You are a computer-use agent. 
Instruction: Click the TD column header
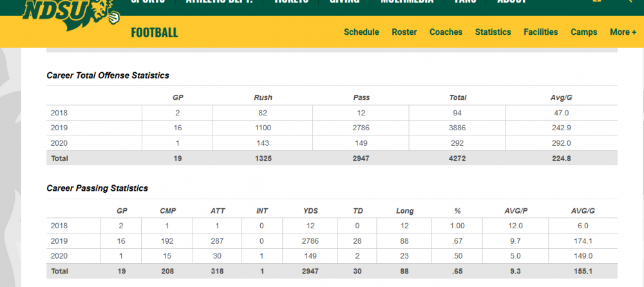pyautogui.click(x=357, y=211)
